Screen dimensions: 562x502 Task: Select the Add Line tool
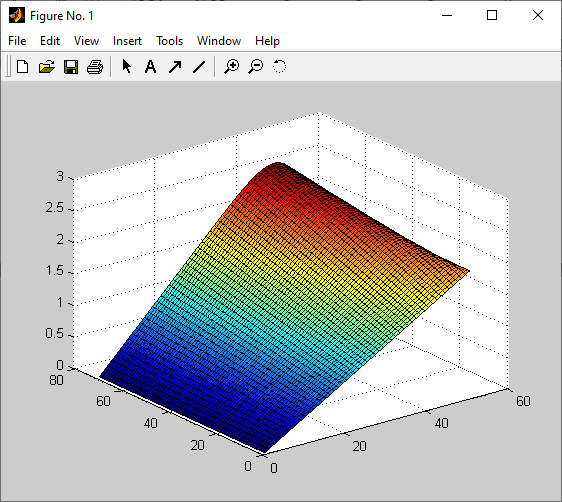(199, 67)
